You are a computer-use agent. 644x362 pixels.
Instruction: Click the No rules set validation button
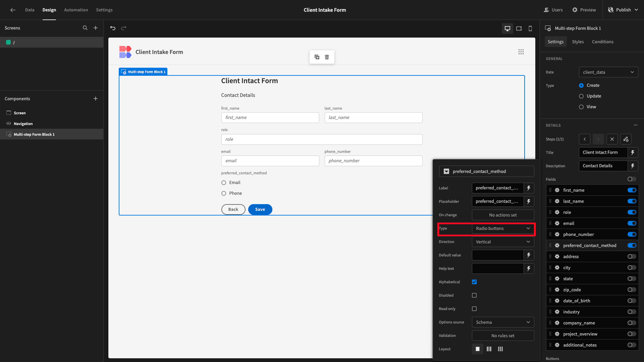(503, 336)
